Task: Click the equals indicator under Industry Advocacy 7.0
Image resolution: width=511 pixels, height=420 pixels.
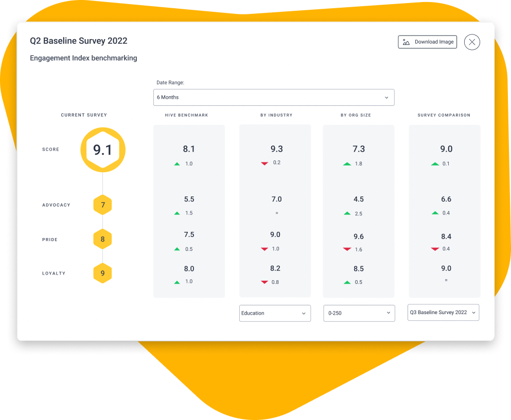Action: click(276, 213)
